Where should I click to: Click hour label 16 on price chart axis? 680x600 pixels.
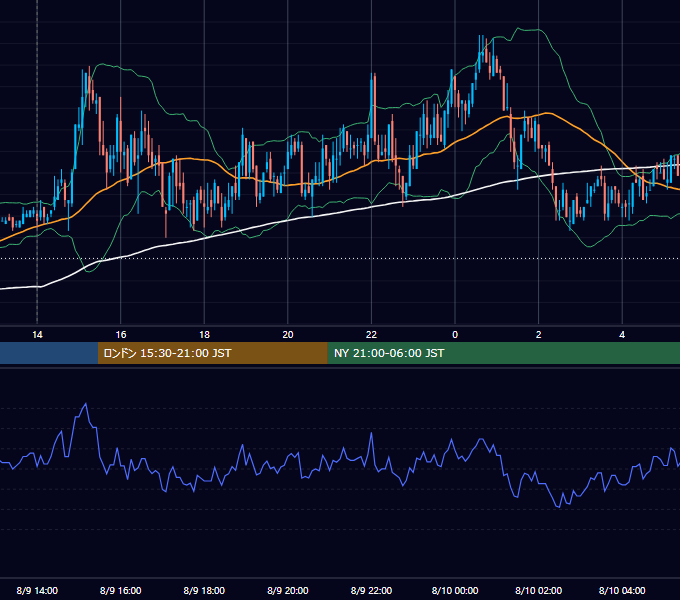(121, 334)
